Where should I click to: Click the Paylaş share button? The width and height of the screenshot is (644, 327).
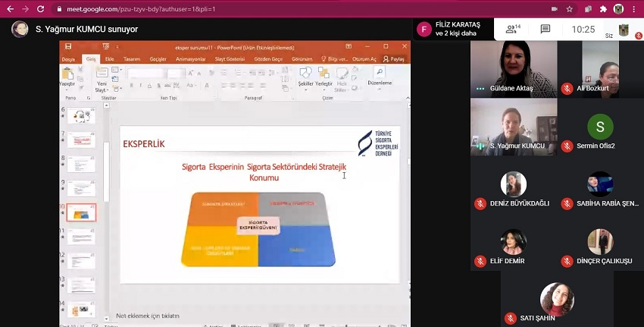tap(394, 58)
